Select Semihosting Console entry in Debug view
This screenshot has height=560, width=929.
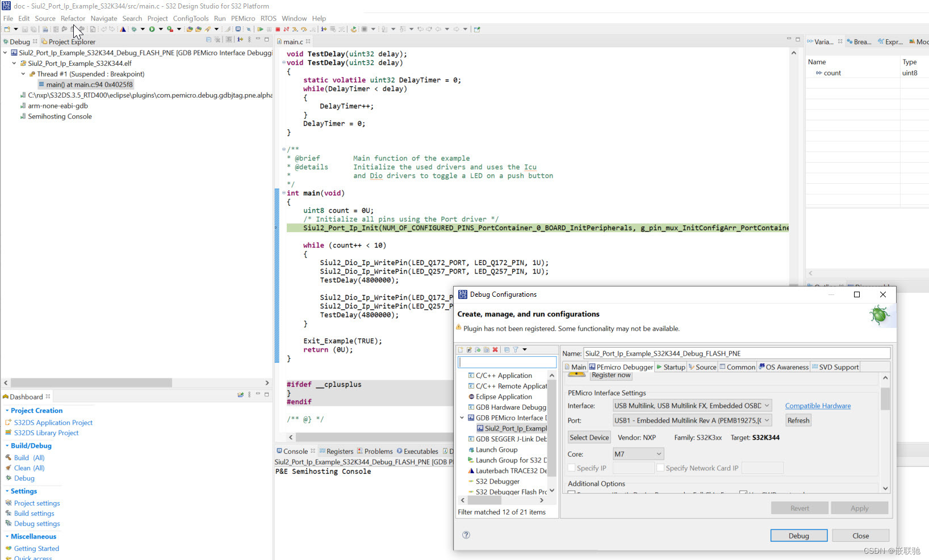click(60, 116)
